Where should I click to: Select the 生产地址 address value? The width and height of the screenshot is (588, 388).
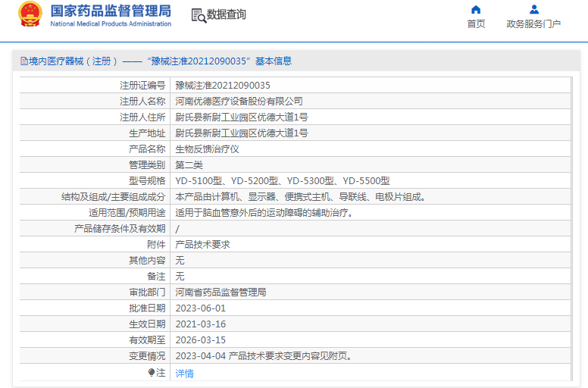pos(242,133)
